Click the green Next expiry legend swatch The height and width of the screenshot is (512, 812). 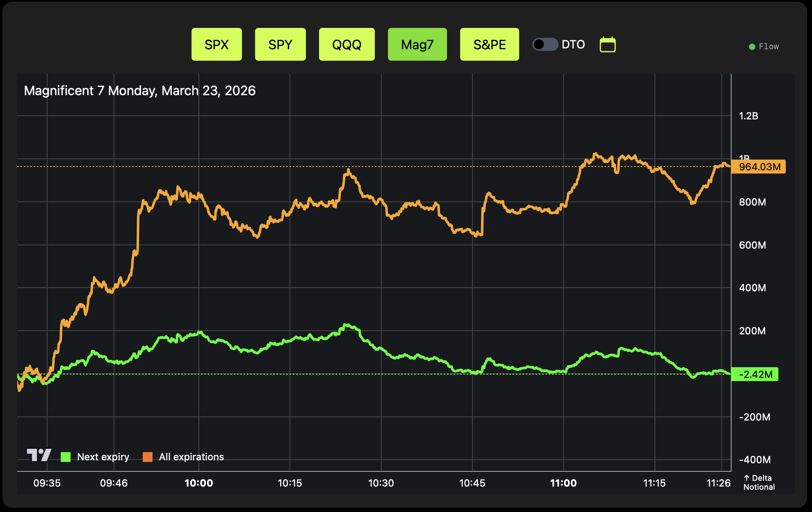point(66,456)
